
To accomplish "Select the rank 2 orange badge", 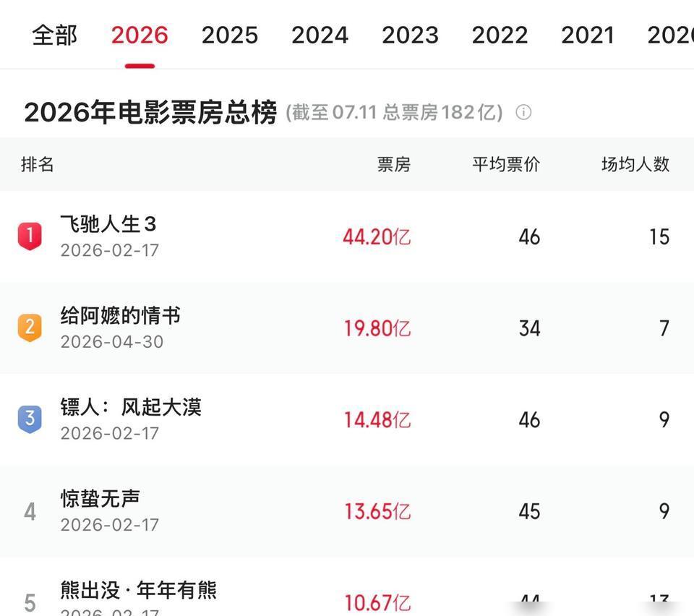I will 30,328.
